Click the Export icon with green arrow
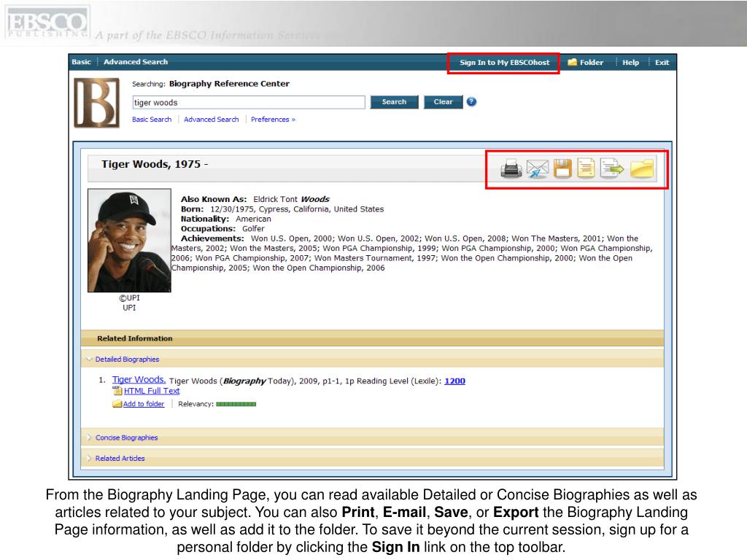The width and height of the screenshot is (747, 560). (x=612, y=168)
